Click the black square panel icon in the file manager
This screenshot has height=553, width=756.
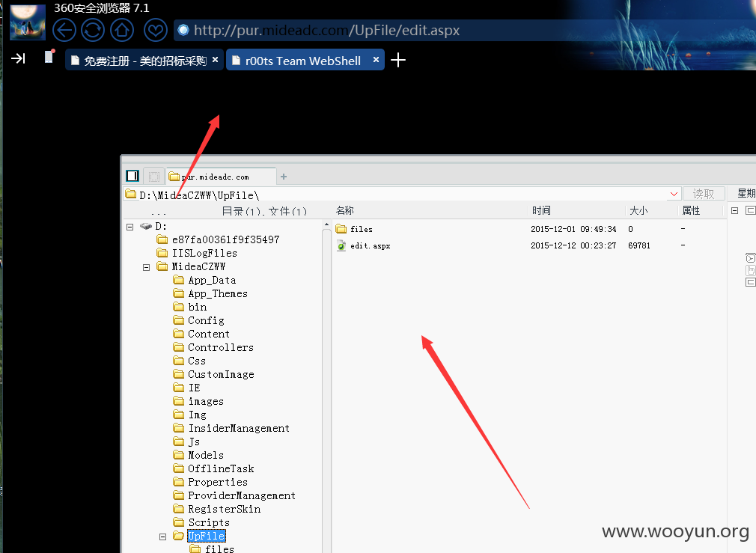(x=132, y=176)
